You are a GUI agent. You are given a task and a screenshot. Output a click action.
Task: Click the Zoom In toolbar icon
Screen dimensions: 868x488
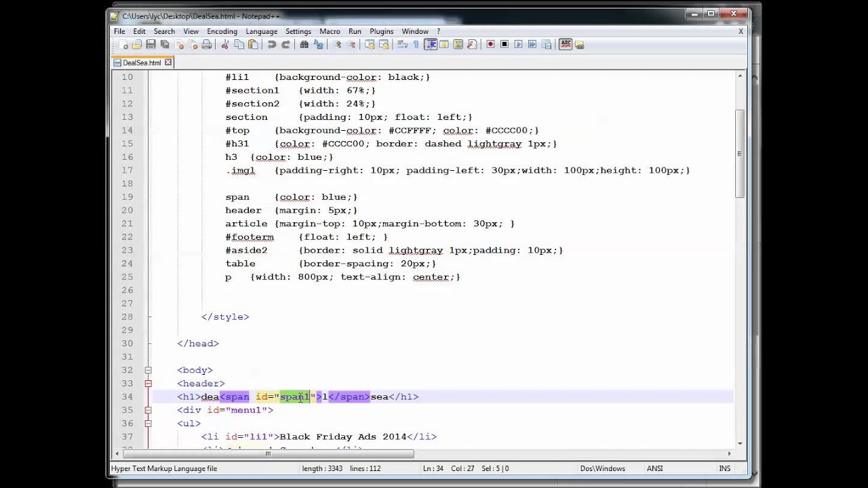(337, 45)
